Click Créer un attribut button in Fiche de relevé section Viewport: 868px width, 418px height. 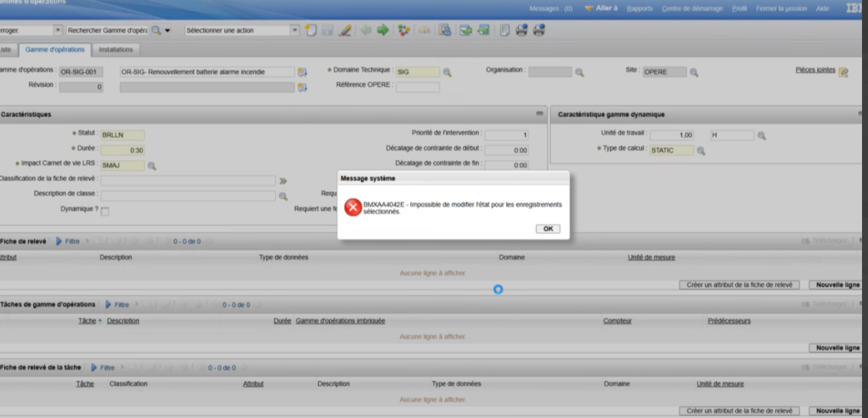tap(739, 285)
